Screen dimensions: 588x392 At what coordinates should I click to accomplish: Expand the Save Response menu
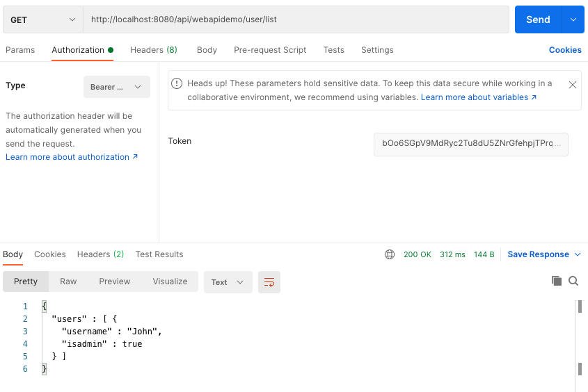pyautogui.click(x=544, y=254)
